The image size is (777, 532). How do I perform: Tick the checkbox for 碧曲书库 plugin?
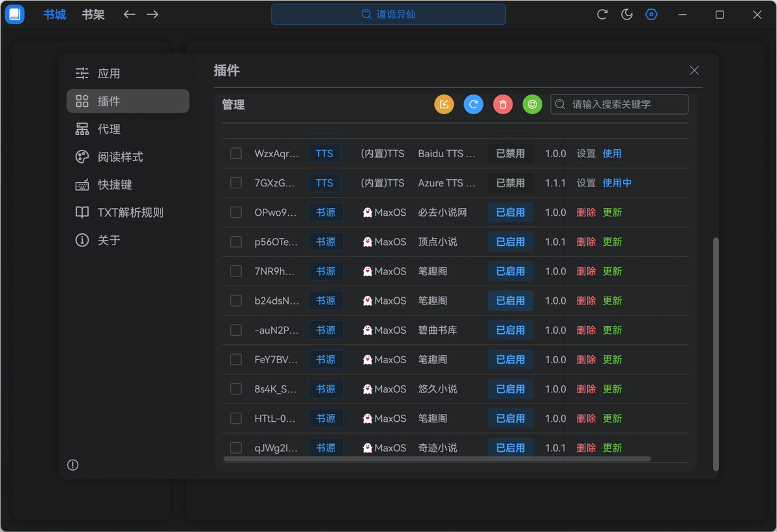coord(236,330)
